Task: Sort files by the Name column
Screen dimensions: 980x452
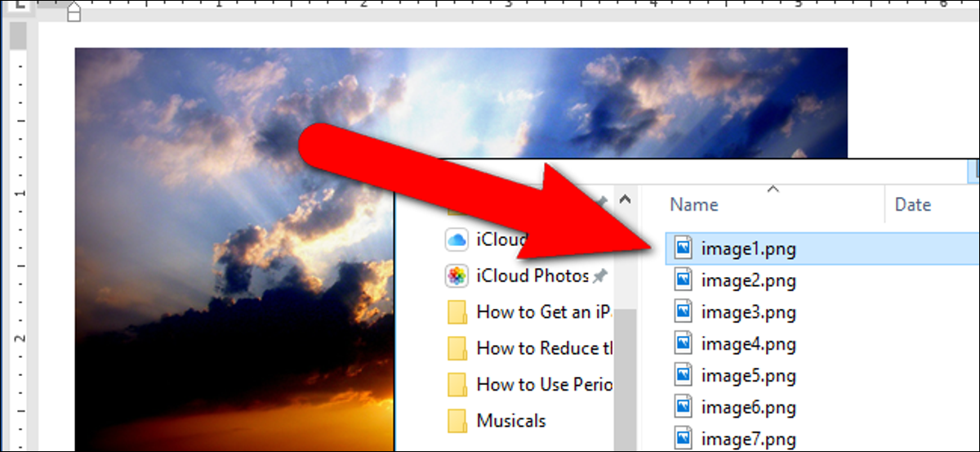Action: tap(694, 204)
